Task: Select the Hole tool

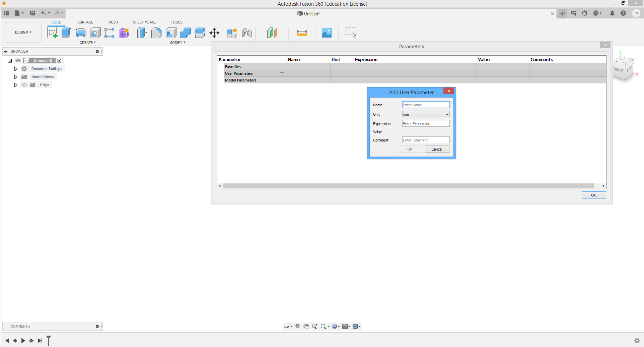Action: tap(95, 33)
